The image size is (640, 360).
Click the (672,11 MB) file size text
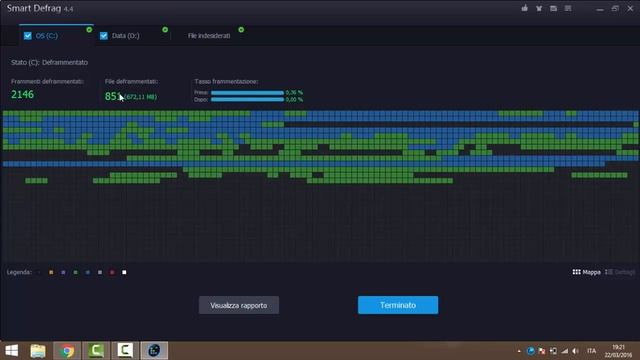click(141, 97)
